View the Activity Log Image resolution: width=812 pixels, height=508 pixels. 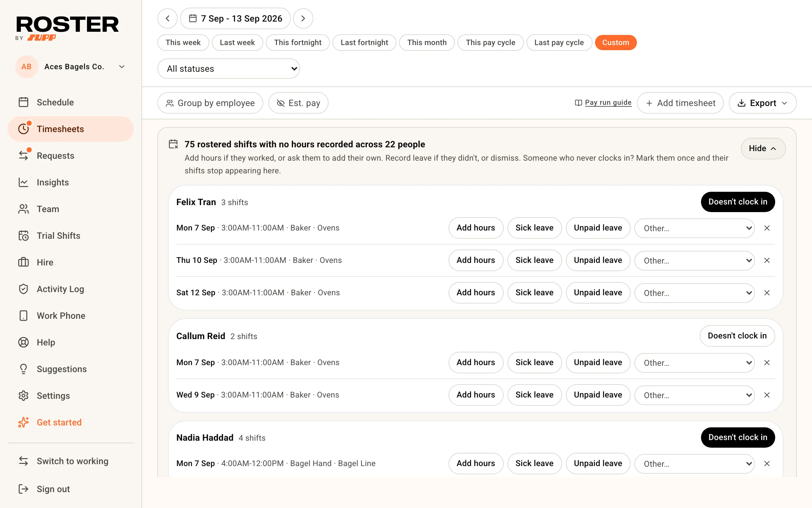pos(71,289)
